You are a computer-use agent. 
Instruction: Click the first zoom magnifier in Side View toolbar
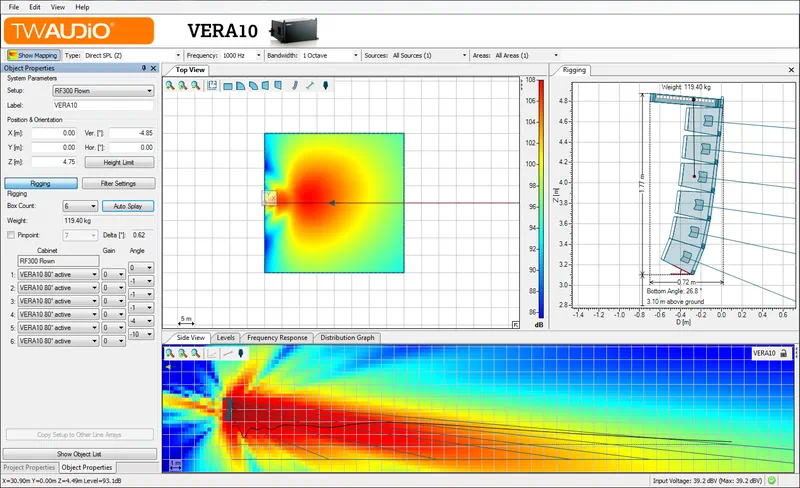(170, 353)
